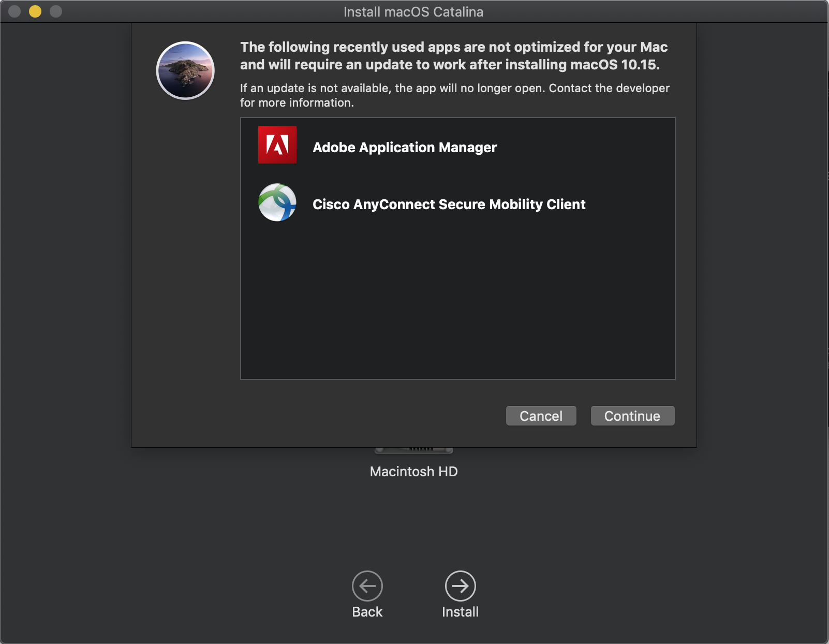Click the Back label
Image resolution: width=829 pixels, height=644 pixels.
pyautogui.click(x=367, y=612)
